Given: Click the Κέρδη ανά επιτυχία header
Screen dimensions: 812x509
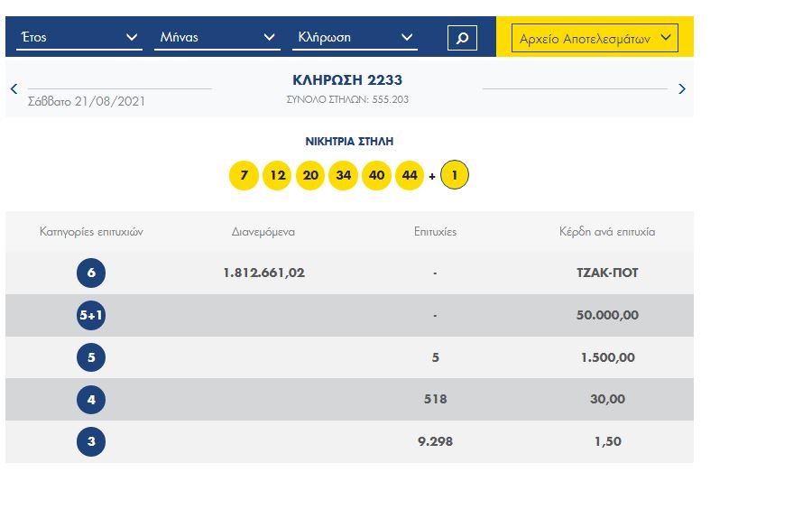Looking at the screenshot, I should point(607,232).
